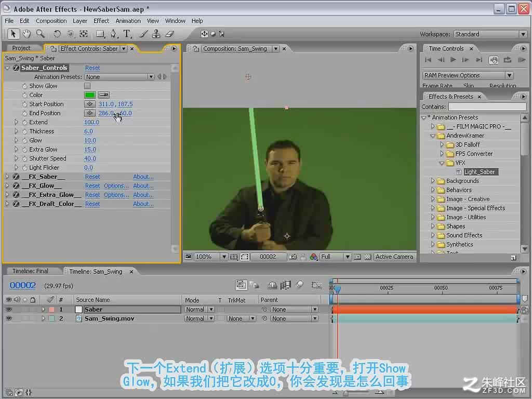The height and width of the screenshot is (399, 532).
Task: Click the Play button in Time Controls
Action: (453, 60)
